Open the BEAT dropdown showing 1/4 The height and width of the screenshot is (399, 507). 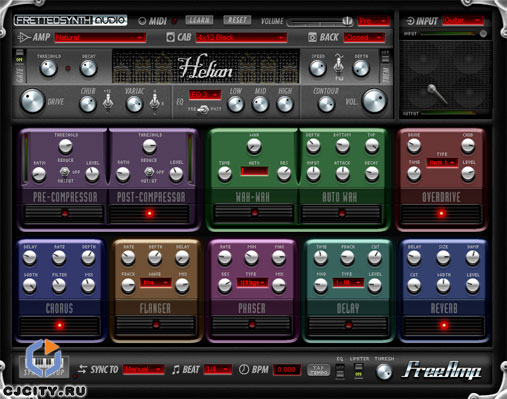coord(218,369)
